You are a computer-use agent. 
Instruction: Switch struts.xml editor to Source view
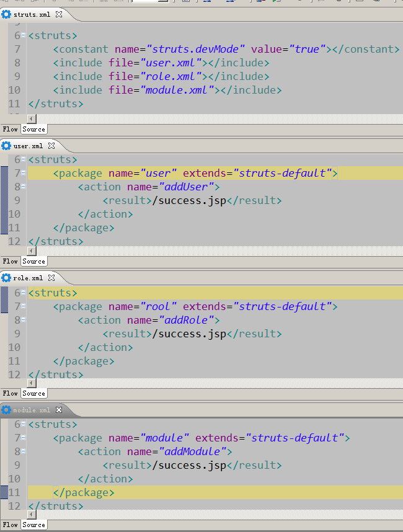(34, 129)
